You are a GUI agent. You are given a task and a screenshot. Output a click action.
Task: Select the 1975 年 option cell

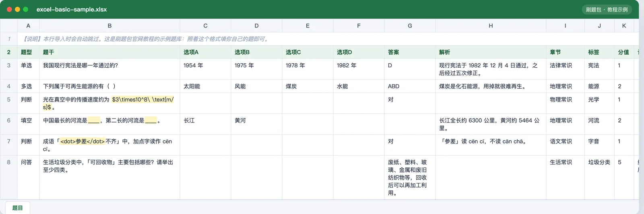coord(256,69)
